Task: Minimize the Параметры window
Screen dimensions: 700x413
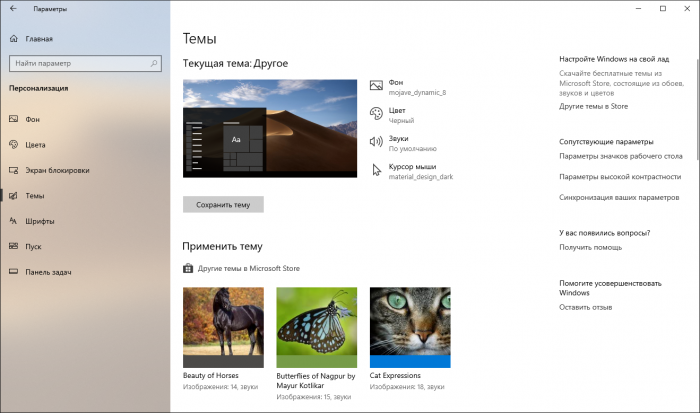Action: (638, 8)
